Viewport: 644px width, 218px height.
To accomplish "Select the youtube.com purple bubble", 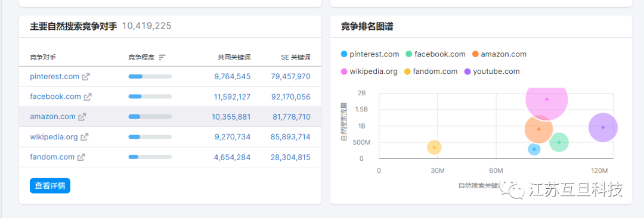I will [x=603, y=127].
